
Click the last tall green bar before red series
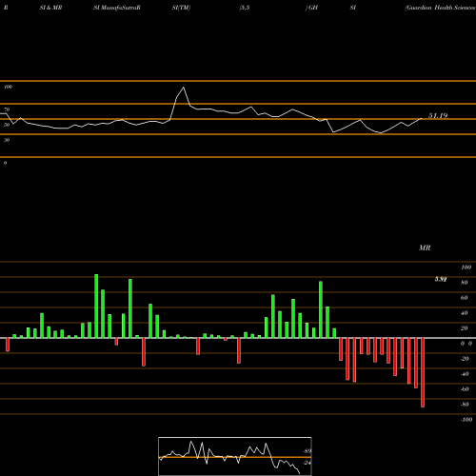point(321,309)
